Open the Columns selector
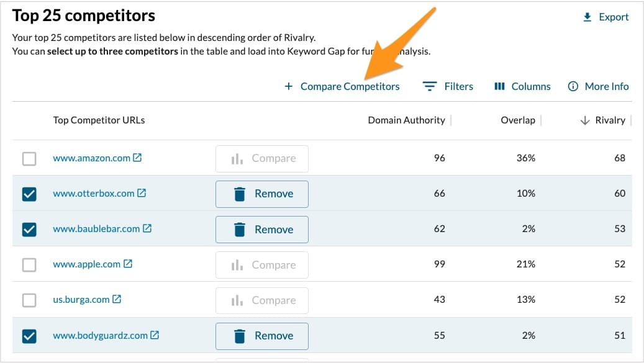Viewport: 644px width, 363px height. [x=522, y=86]
